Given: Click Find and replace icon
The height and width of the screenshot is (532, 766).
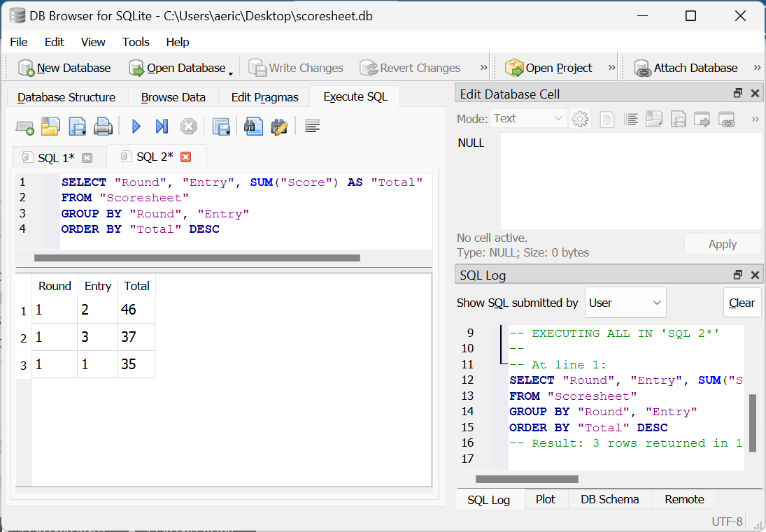Looking at the screenshot, I should pos(279,127).
